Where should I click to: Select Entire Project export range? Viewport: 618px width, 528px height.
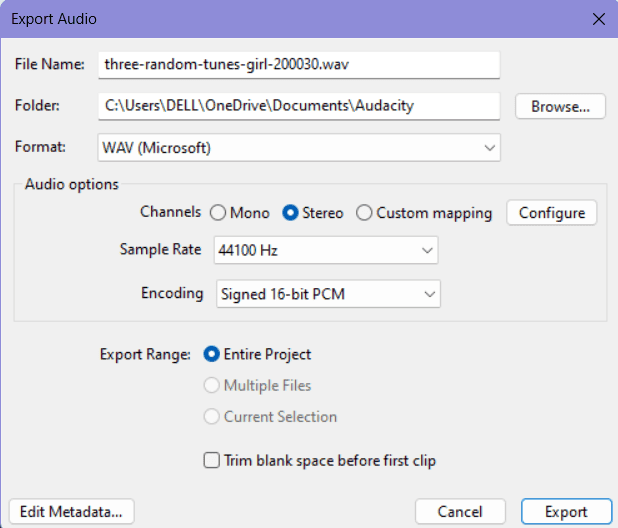tap(212, 354)
